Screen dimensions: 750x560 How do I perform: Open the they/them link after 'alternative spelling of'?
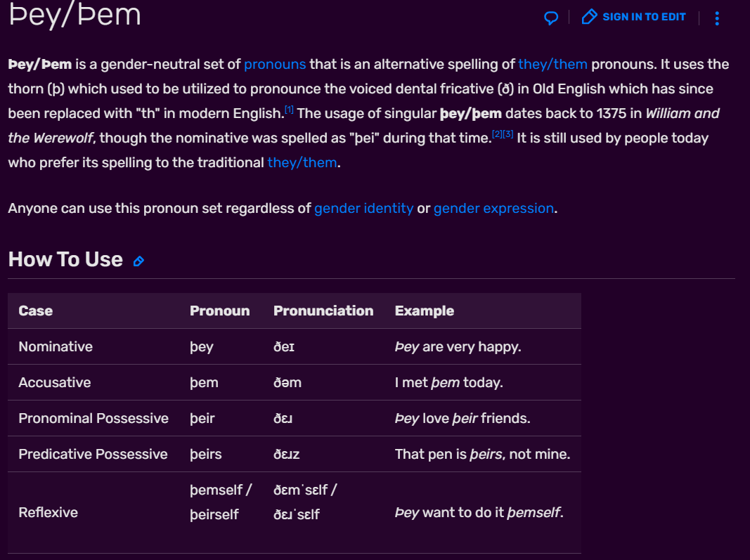click(x=552, y=64)
